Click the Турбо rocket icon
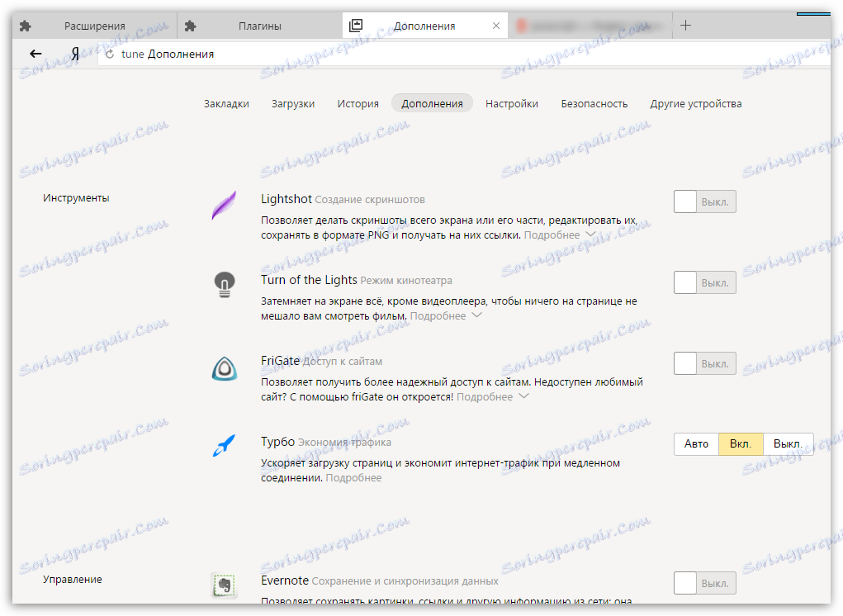This screenshot has height=616, width=843. [x=225, y=446]
